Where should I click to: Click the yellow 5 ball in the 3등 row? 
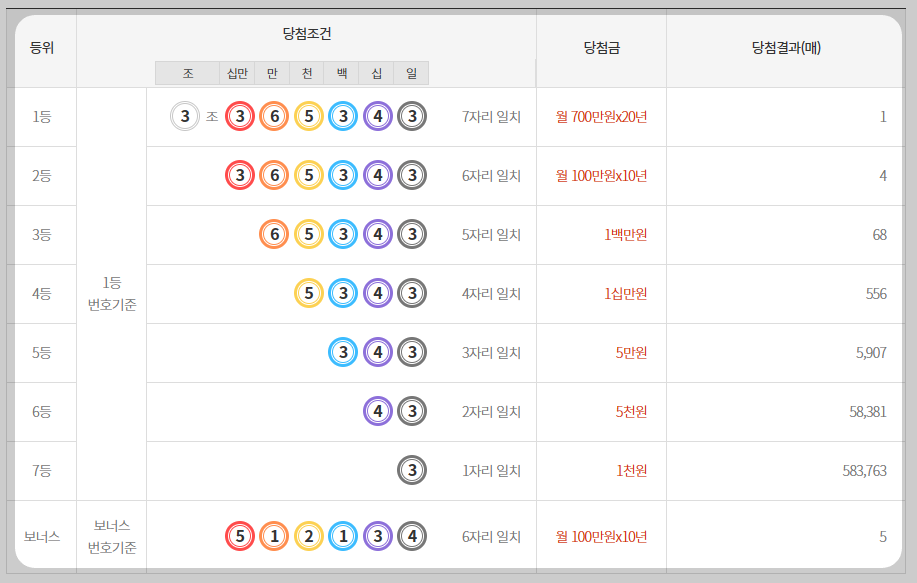pos(309,234)
